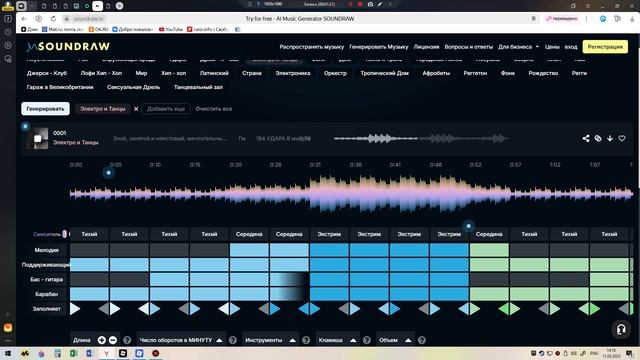The height and width of the screenshot is (360, 640).
Task: Select the Сексуальная Дрель genre
Action: [133, 87]
